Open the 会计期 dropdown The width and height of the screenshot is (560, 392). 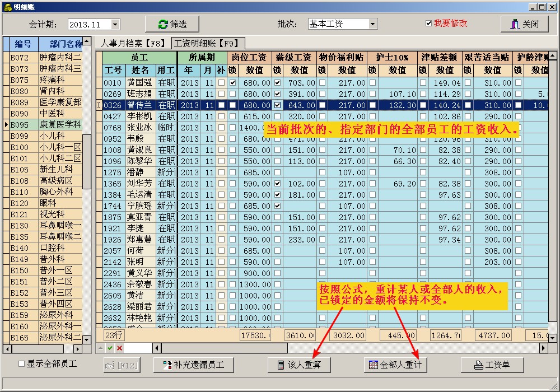(115, 25)
